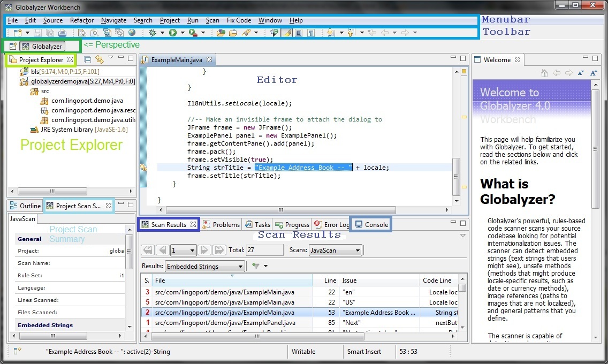Click the enlarge font icon in Welcome view

(593, 73)
